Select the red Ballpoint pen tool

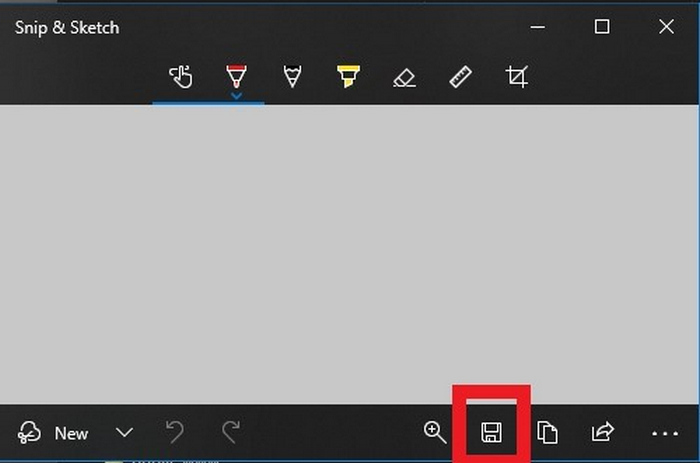[x=236, y=76]
